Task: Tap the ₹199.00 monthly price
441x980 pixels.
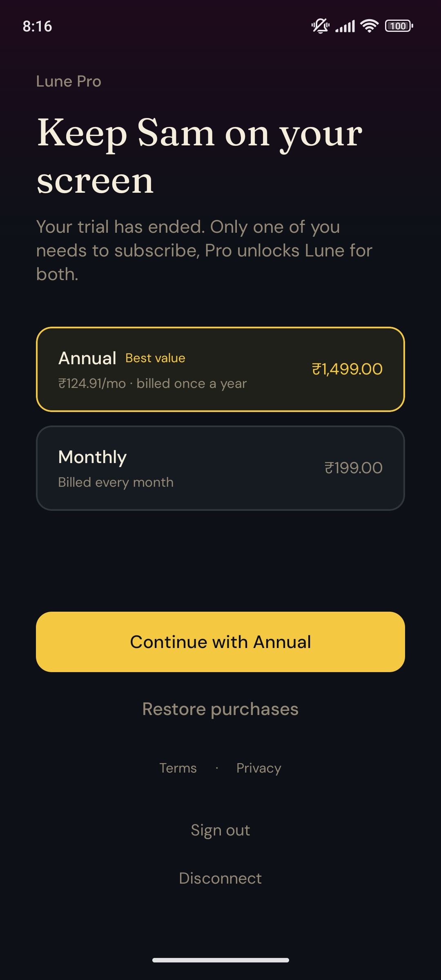Action: 354,468
